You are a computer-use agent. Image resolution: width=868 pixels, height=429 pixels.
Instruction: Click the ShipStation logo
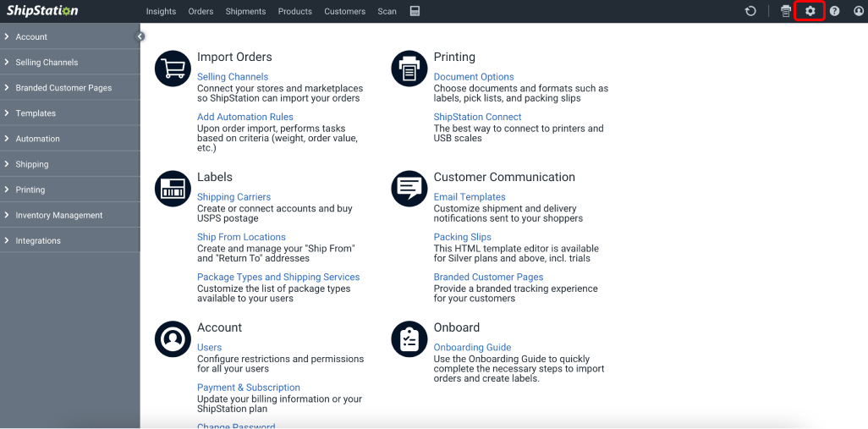pos(42,11)
